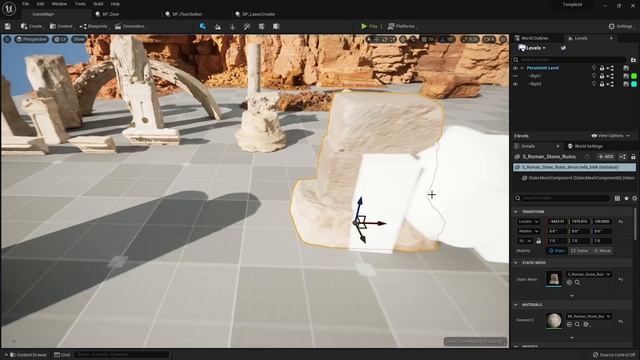Open the Tools menu

(80, 4)
